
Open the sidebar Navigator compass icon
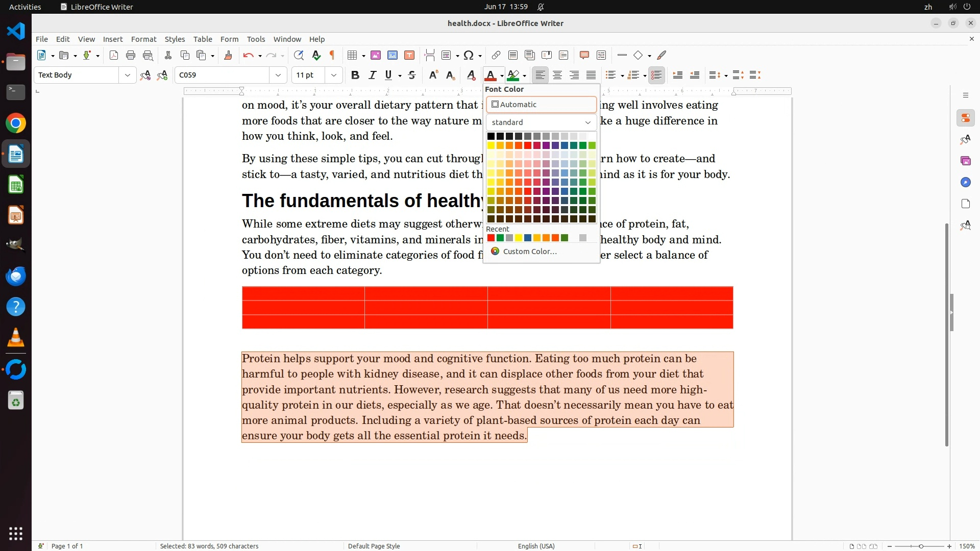click(965, 182)
